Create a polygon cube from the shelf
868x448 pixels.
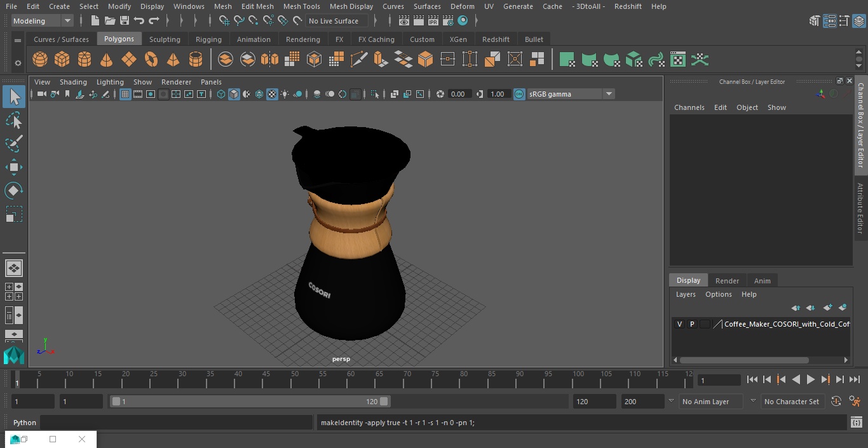pyautogui.click(x=62, y=60)
